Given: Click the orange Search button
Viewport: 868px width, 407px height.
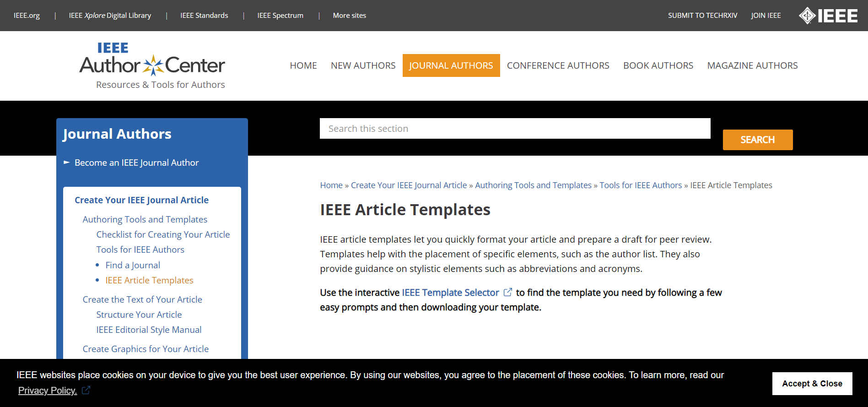Looking at the screenshot, I should point(758,140).
